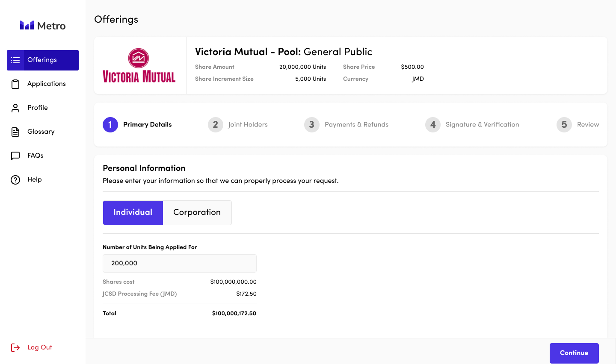Viewport: 616px width, 364px height.
Task: Click step 1 circle Primary Details
Action: tap(110, 125)
